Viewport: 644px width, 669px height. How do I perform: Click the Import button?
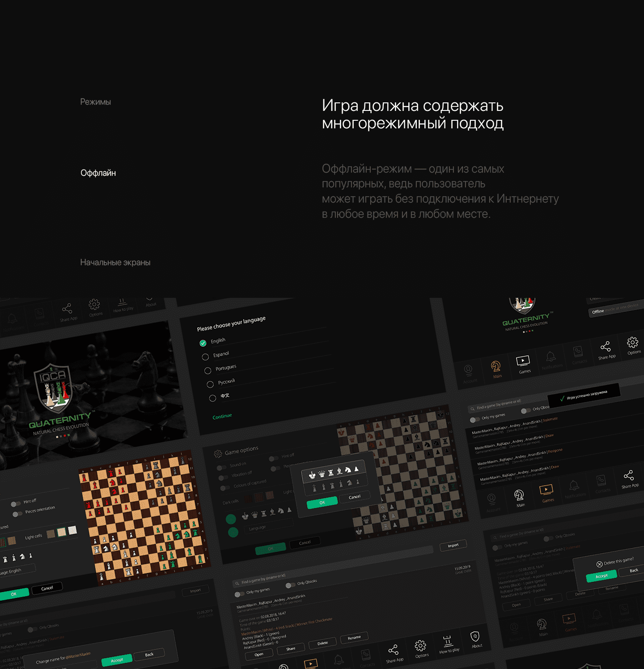(x=453, y=545)
